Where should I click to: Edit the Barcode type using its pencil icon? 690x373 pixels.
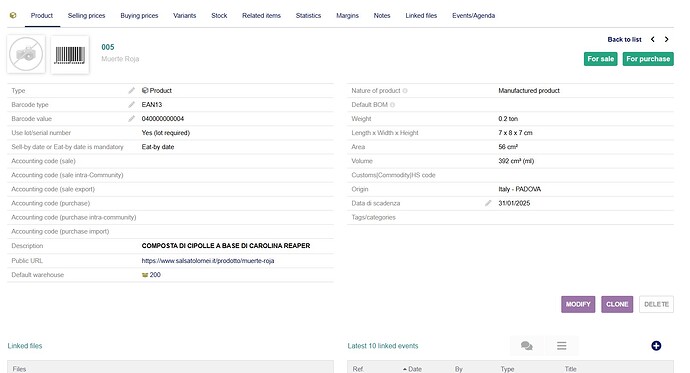131,105
